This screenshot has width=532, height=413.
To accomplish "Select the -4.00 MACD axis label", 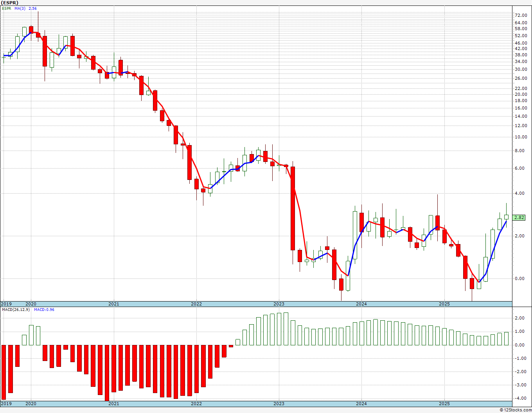I will 521,398.
